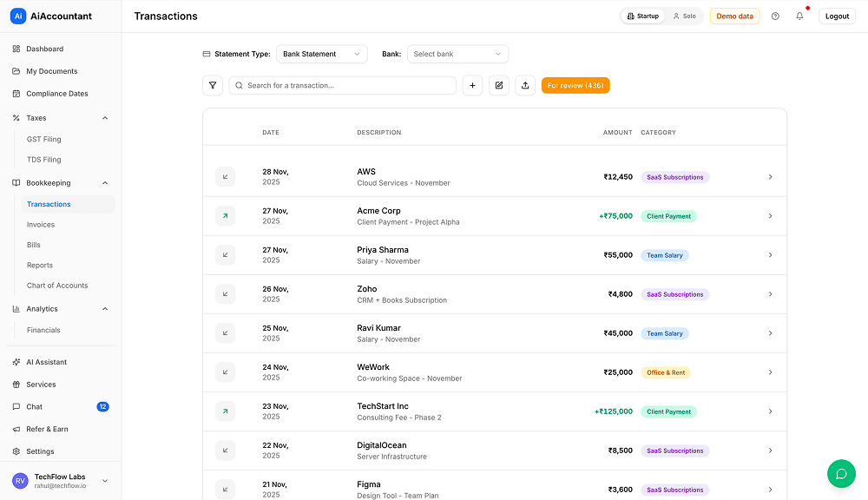Expand the TechFlow Labs account menu
The width and height of the screenshot is (868, 500).
click(105, 481)
